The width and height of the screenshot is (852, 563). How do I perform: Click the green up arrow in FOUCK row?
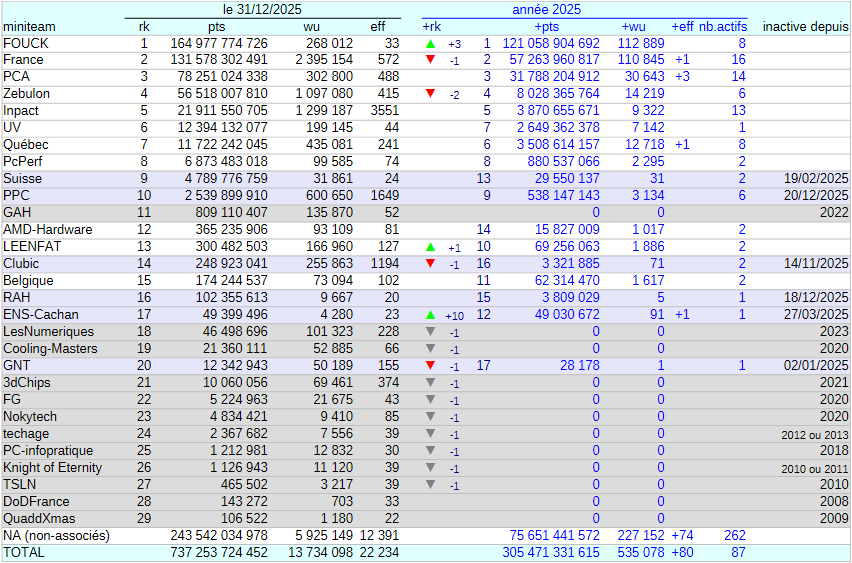430,43
